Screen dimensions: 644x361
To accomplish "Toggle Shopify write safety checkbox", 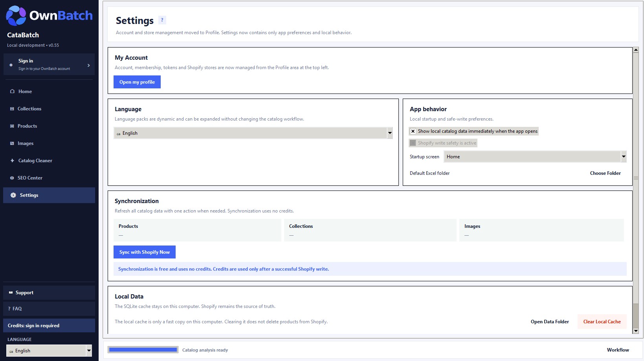I will point(413,143).
